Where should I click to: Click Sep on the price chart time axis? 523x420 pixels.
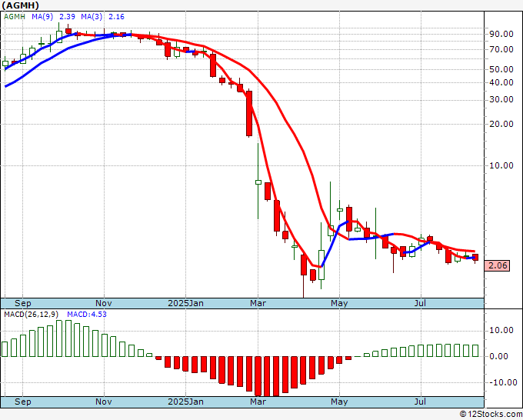[22, 303]
